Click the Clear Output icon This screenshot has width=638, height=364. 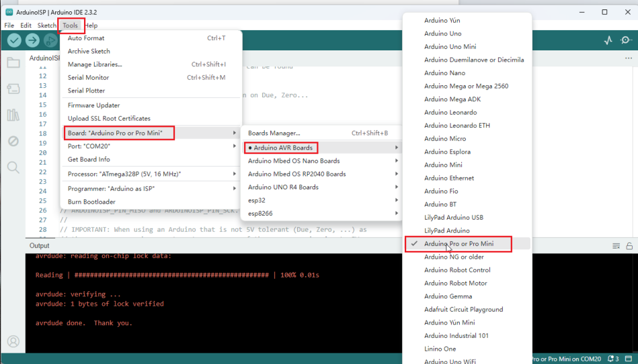point(616,246)
